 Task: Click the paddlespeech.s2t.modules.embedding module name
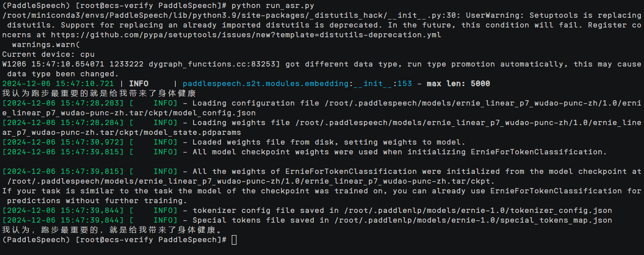(x=265, y=83)
